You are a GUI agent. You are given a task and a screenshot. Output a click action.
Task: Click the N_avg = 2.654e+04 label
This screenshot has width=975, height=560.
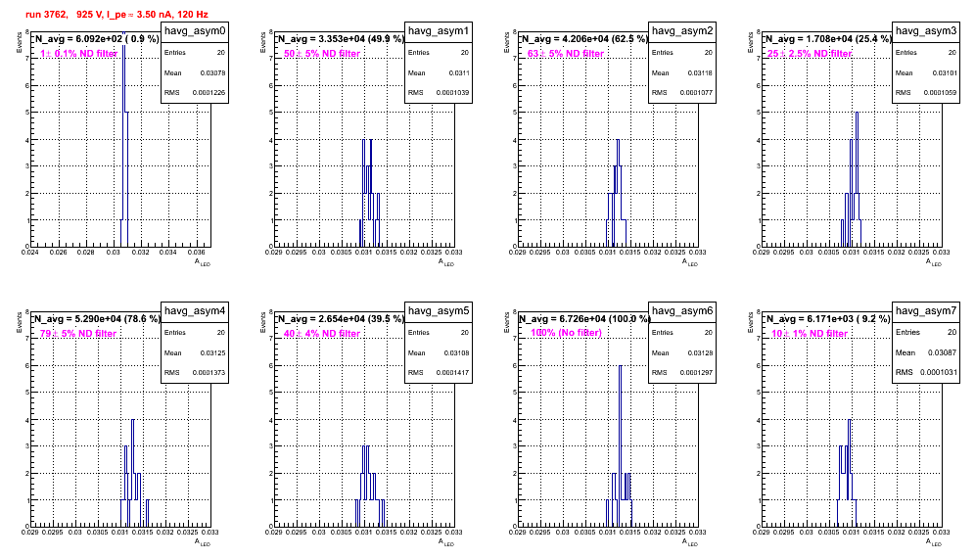[341, 318]
